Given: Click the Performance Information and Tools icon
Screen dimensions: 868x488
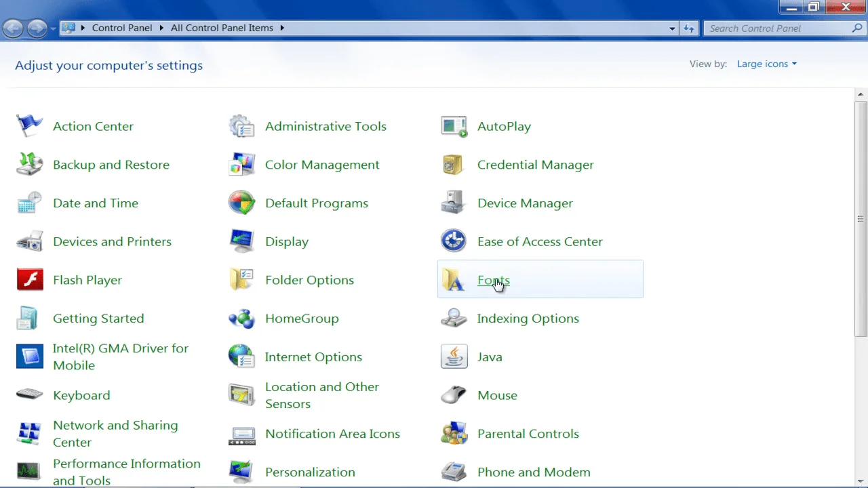Looking at the screenshot, I should (30, 472).
